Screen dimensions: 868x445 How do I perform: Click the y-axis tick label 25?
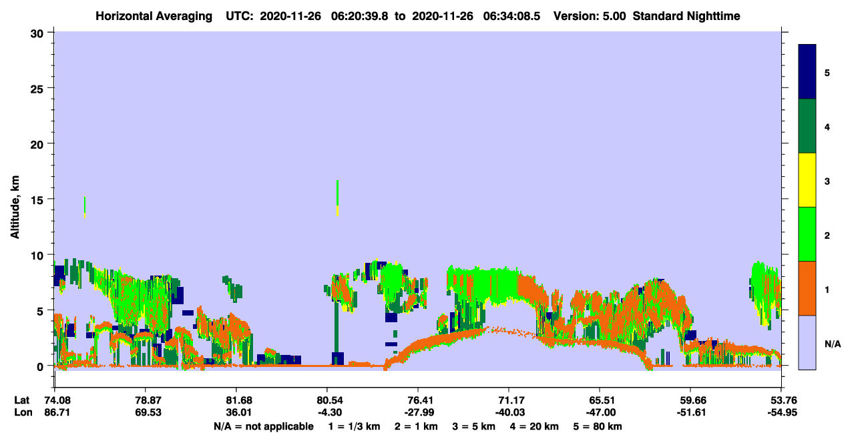tap(38, 88)
